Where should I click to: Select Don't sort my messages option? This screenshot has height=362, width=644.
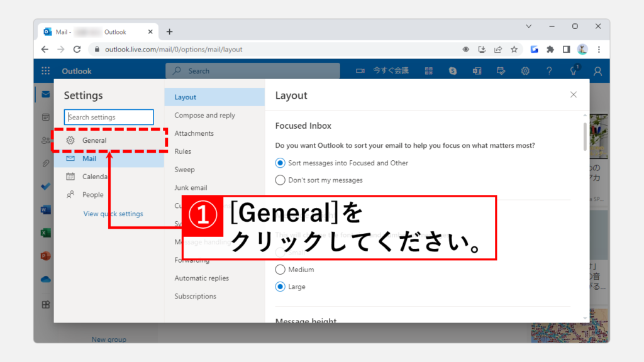point(280,180)
